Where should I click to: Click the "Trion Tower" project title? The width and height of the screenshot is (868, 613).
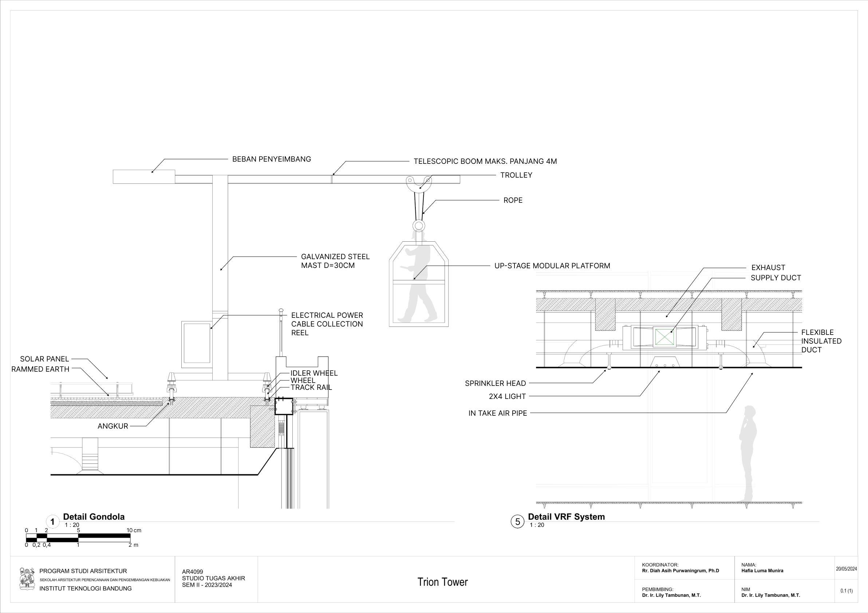click(x=442, y=582)
